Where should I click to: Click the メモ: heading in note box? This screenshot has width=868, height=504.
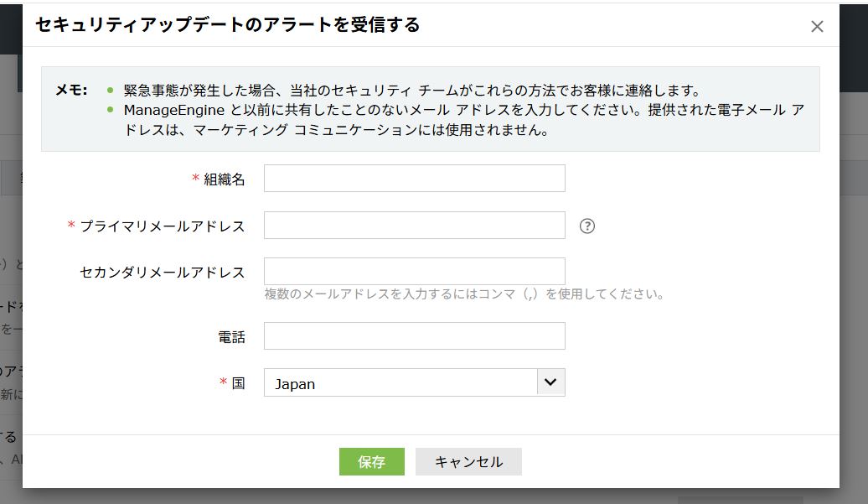[71, 91]
